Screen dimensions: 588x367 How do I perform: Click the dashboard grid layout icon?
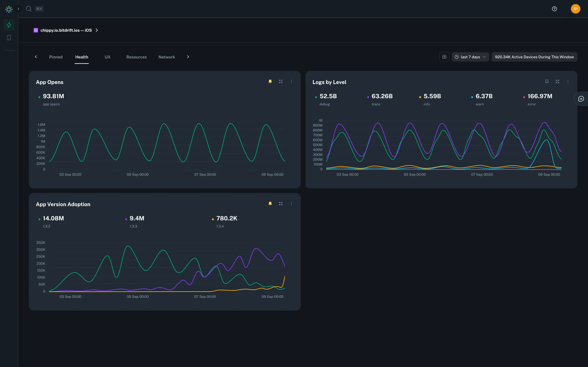click(444, 57)
